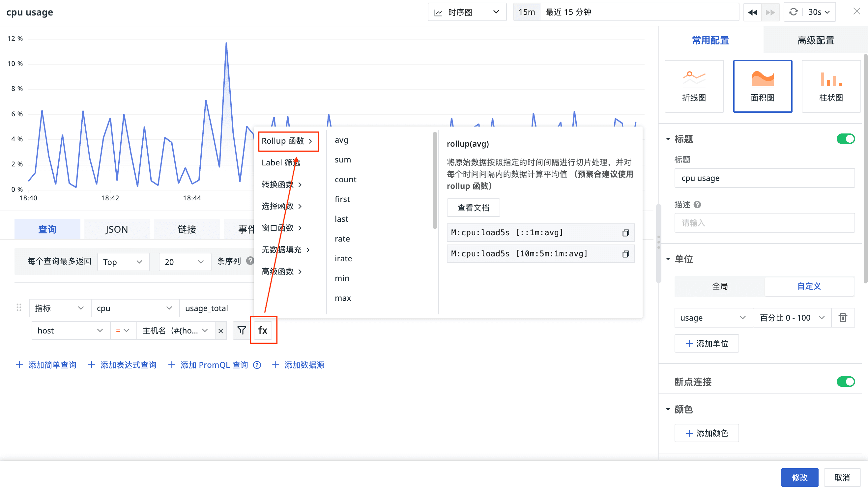Click the 查看文档 button
The width and height of the screenshot is (868, 491).
tap(473, 208)
